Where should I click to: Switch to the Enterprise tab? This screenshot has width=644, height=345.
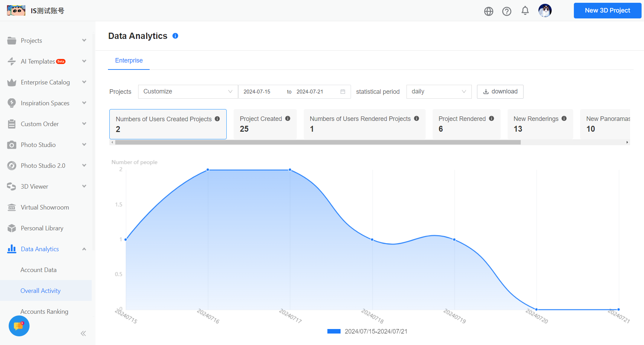[x=129, y=60]
